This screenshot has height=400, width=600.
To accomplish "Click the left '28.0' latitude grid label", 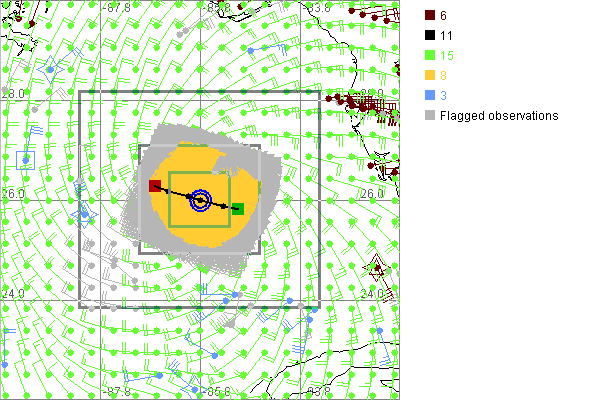I will [13, 93].
